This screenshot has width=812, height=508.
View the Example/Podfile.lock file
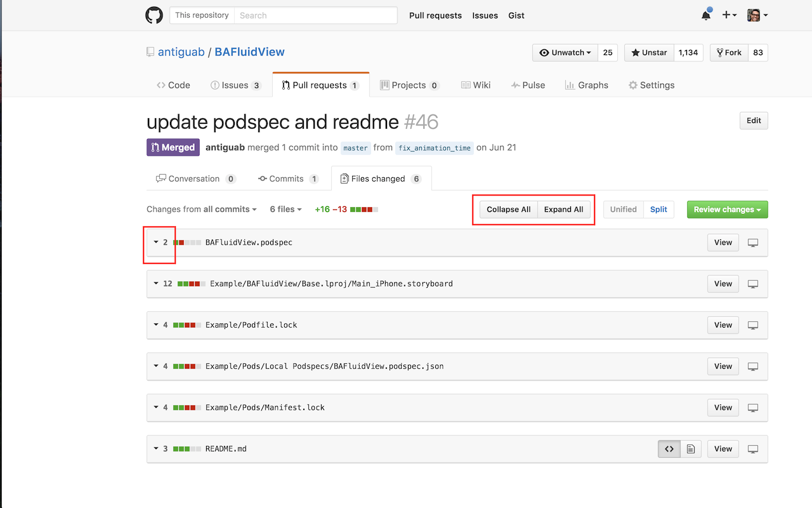tap(723, 325)
